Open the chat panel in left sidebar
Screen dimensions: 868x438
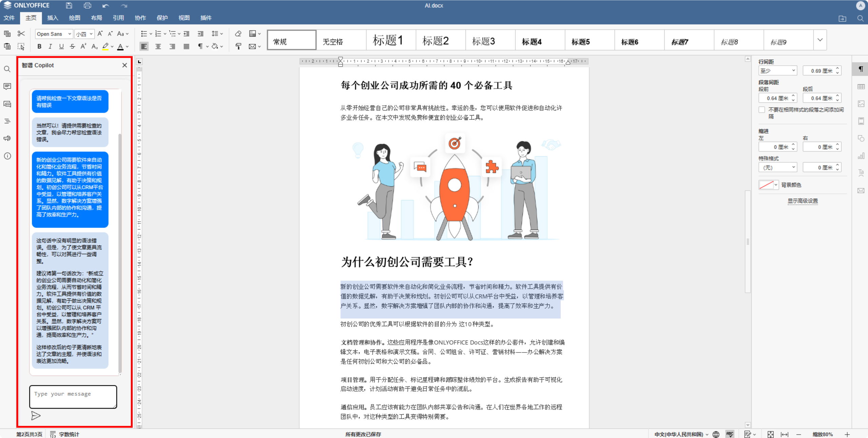click(7, 104)
